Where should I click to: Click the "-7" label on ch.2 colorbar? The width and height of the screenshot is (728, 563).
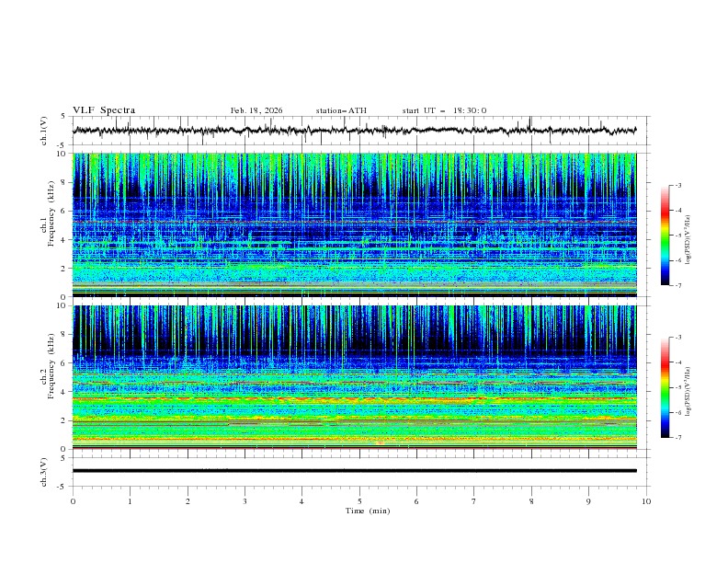[678, 437]
